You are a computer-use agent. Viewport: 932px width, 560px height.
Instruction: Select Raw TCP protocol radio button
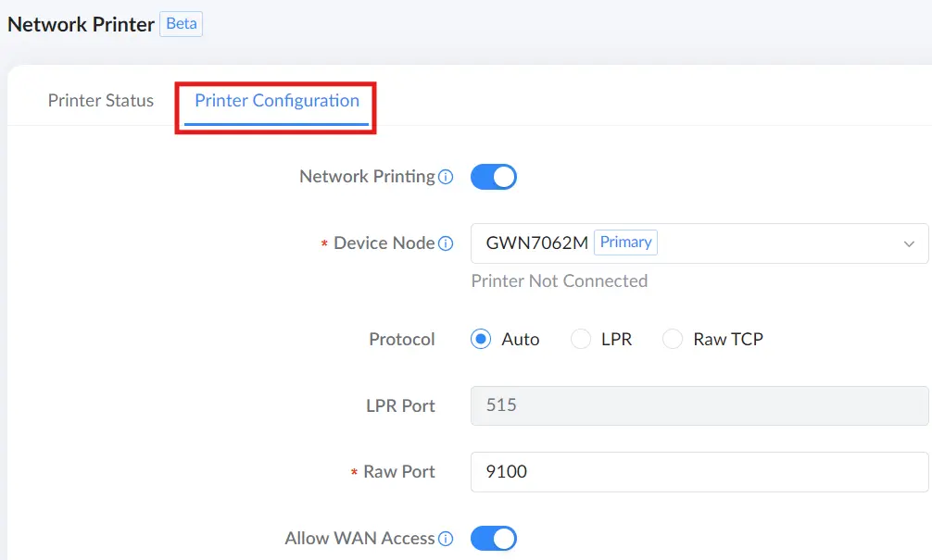(673, 339)
